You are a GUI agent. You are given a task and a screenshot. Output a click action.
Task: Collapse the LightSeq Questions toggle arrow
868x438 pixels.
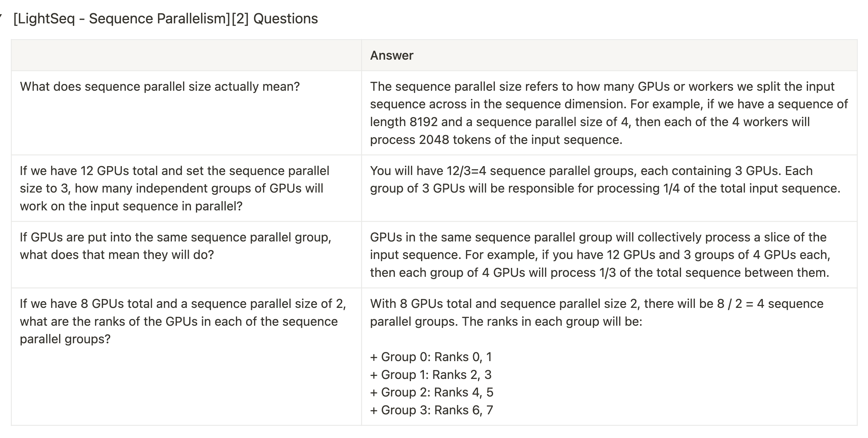point(1,16)
